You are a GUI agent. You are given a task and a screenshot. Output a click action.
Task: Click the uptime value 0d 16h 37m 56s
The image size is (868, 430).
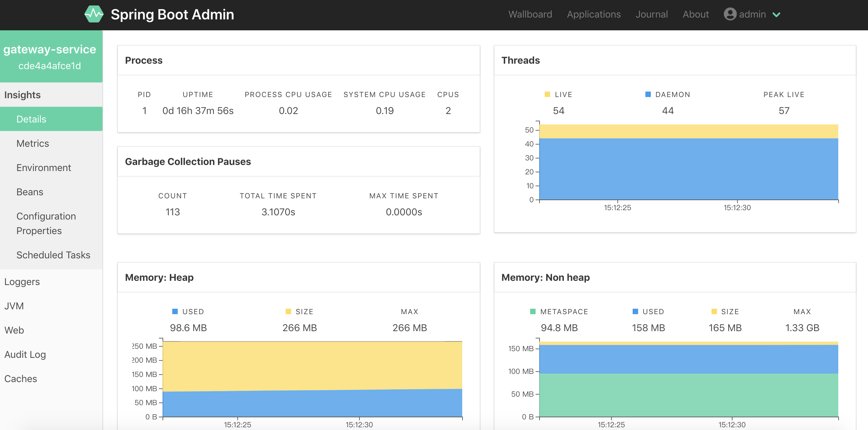click(198, 111)
